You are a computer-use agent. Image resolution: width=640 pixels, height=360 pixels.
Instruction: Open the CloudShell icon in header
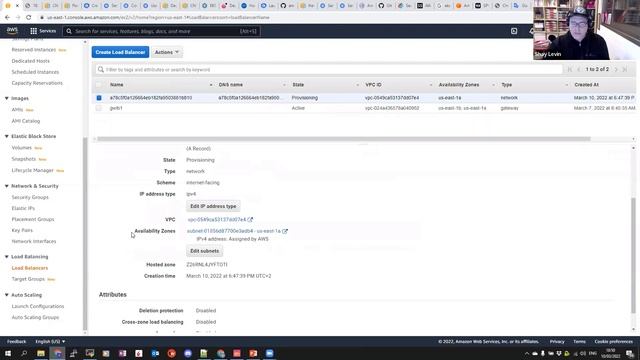514,31
